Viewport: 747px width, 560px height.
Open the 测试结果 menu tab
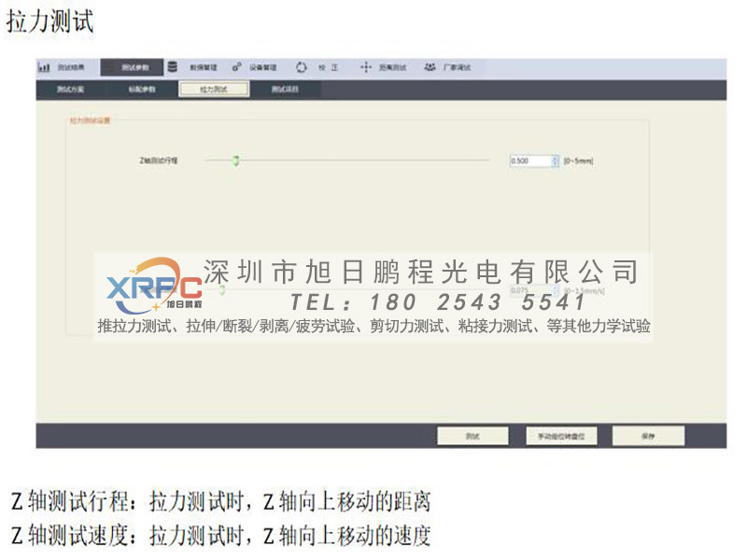coord(71,67)
